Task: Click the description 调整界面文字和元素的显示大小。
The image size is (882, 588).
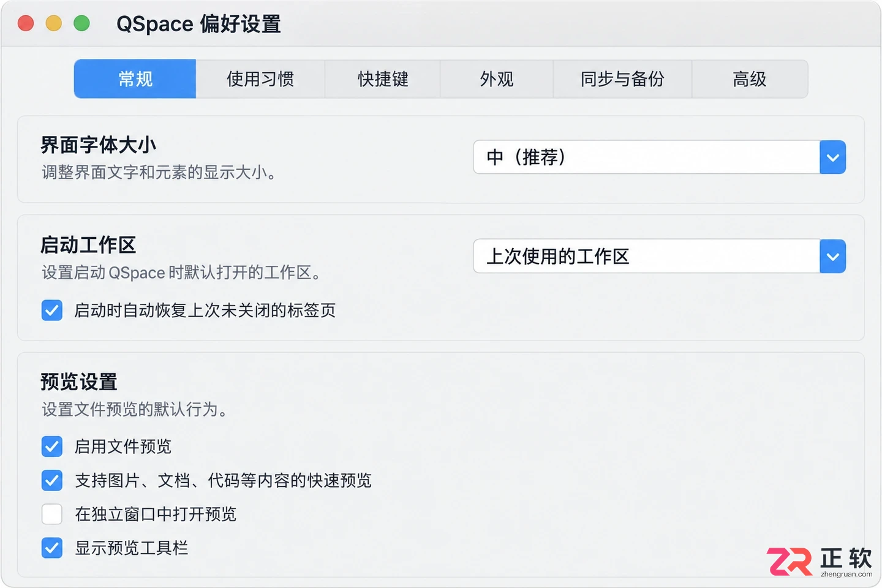Action: [159, 173]
